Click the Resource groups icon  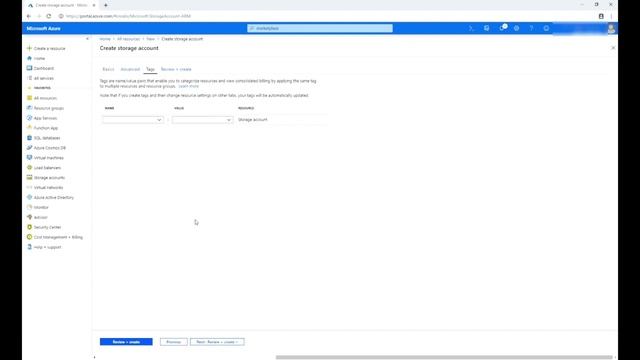tap(29, 108)
